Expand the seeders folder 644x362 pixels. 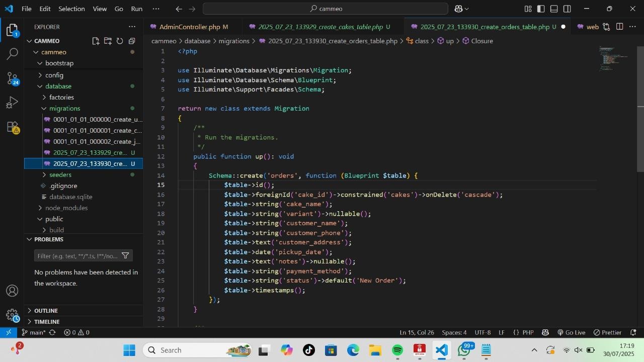tap(60, 175)
